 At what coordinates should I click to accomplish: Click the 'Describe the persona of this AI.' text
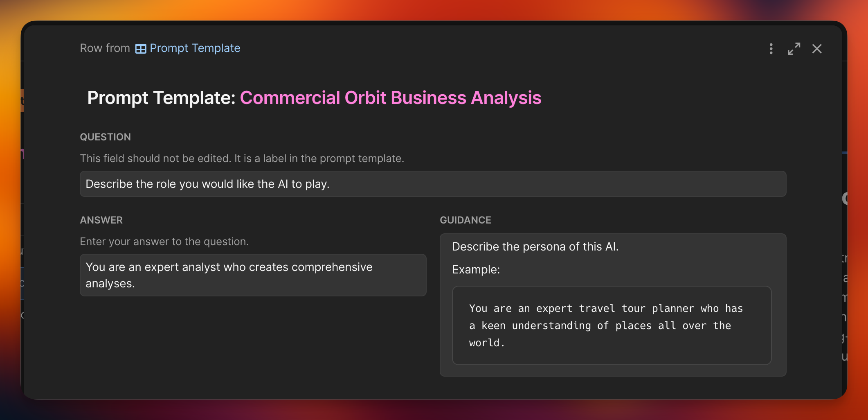[535, 246]
